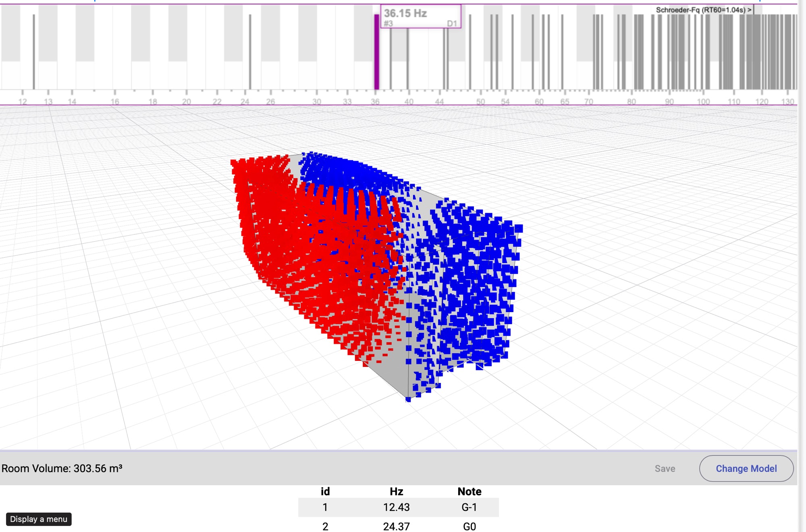Click the G0 note cell

(x=469, y=526)
